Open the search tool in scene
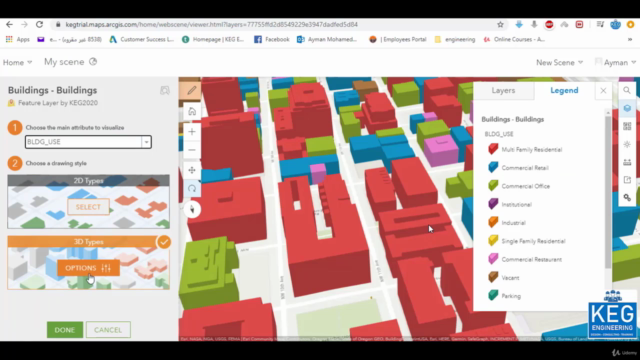The image size is (640, 360). click(627, 90)
